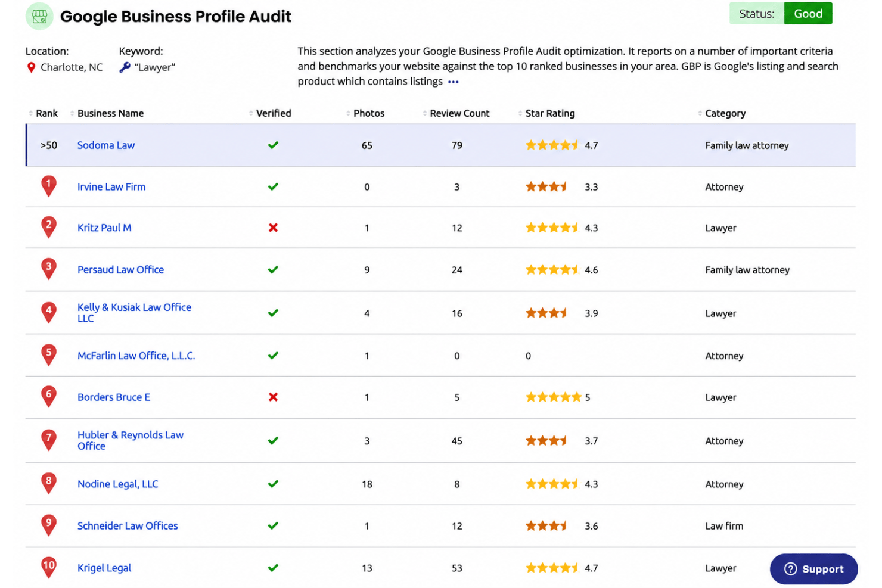Click verified checkmark in Krigel Legal row
882x588 pixels.
tap(273, 568)
